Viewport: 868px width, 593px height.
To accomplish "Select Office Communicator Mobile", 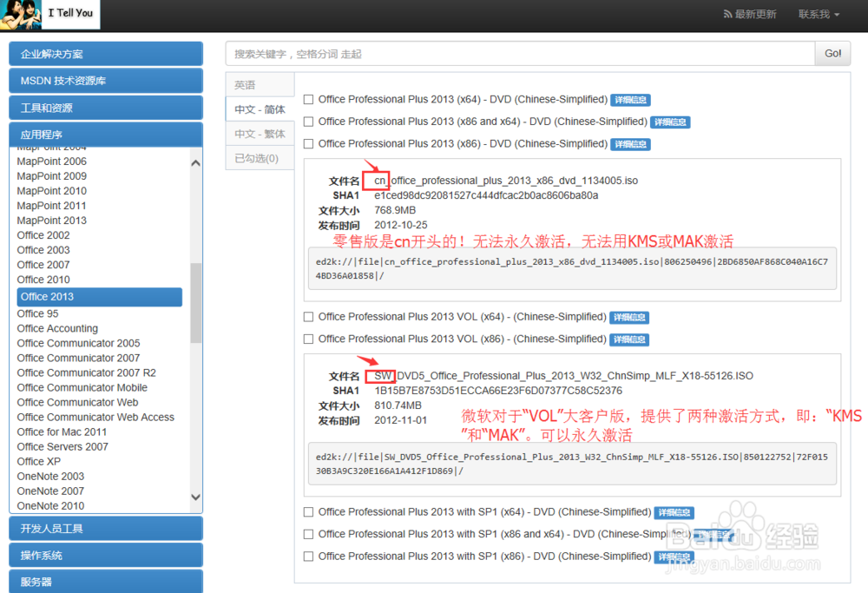I will click(82, 387).
